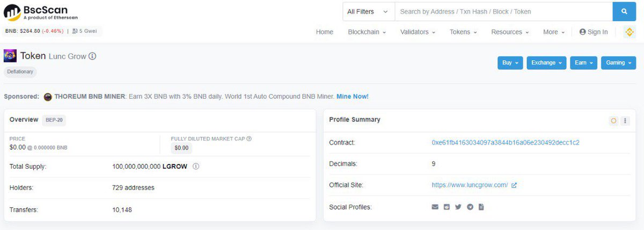Expand the Tokens menu
The width and height of the screenshot is (644, 230).
(463, 32)
